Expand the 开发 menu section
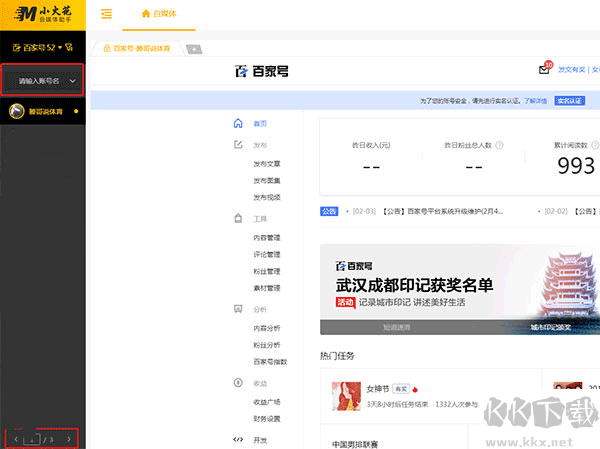 [260, 440]
